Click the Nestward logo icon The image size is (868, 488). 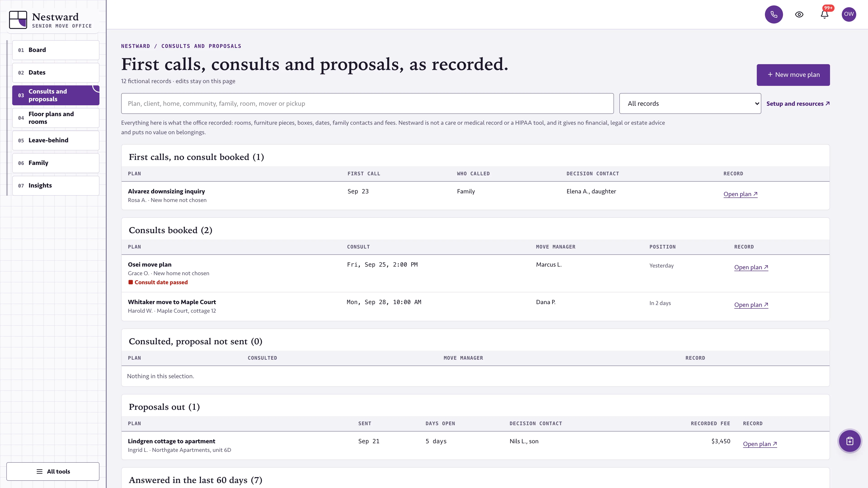point(18,20)
